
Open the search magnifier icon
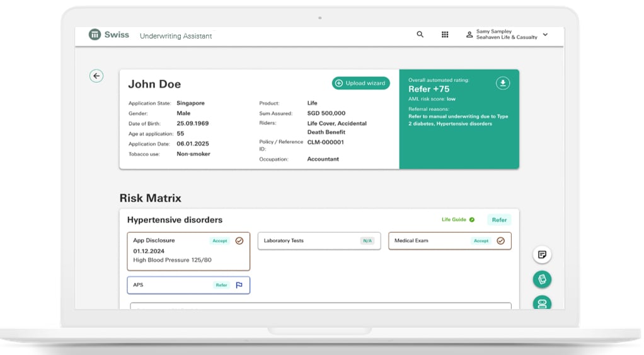pos(420,35)
